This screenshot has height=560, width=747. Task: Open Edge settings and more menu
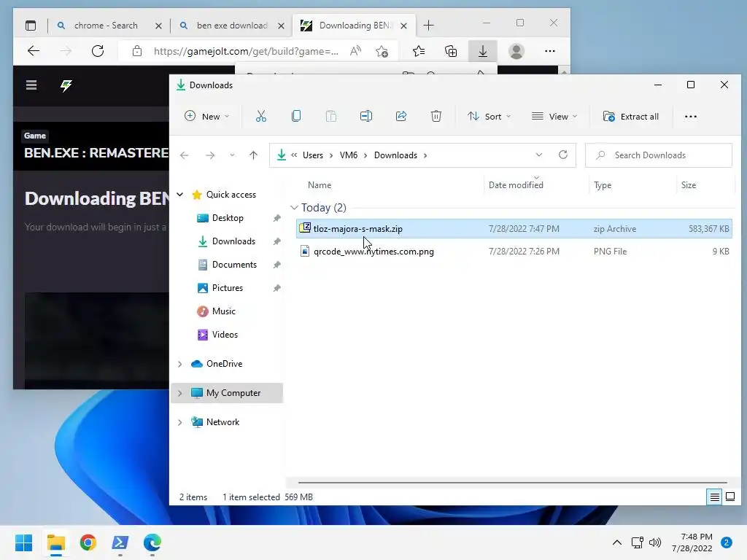coord(550,51)
